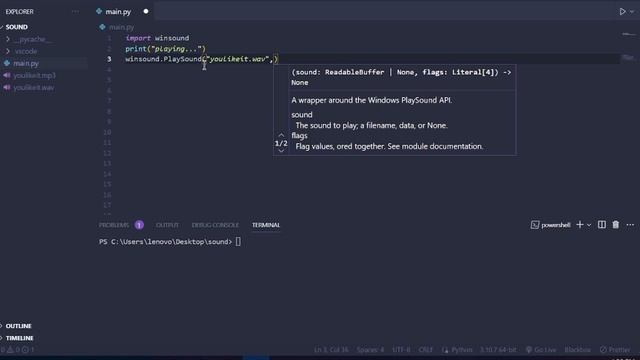Click unsaved dot on main.py tab
This screenshot has width=640, height=360.
point(146,11)
